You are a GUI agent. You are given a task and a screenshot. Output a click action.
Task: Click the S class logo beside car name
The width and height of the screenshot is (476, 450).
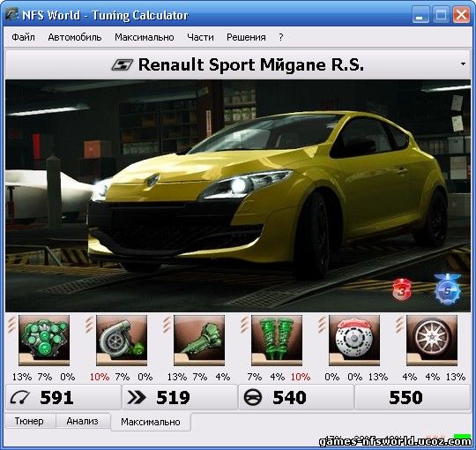pos(122,64)
